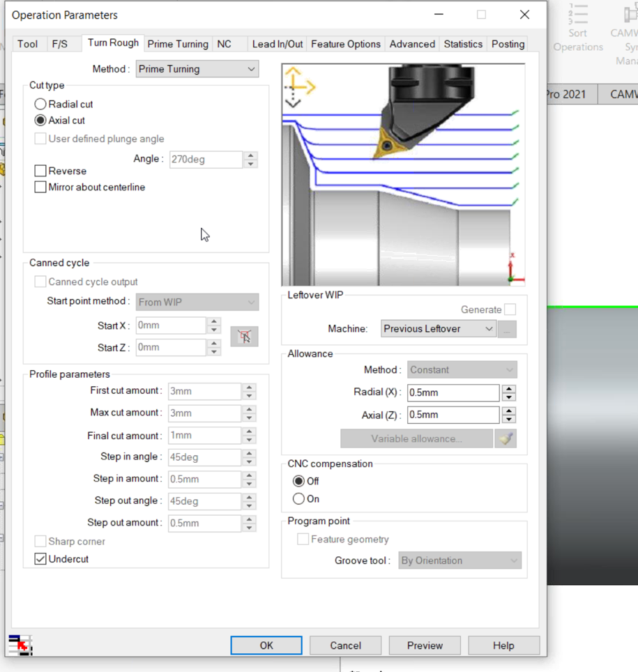638x672 pixels.
Task: Click the Angle 270deg field
Action: pyautogui.click(x=206, y=160)
